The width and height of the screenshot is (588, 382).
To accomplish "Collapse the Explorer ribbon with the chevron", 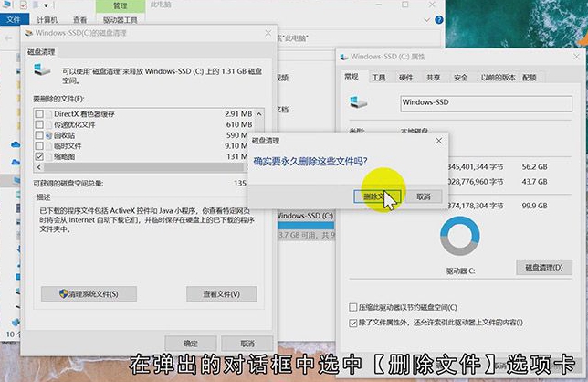I will 426,19.
